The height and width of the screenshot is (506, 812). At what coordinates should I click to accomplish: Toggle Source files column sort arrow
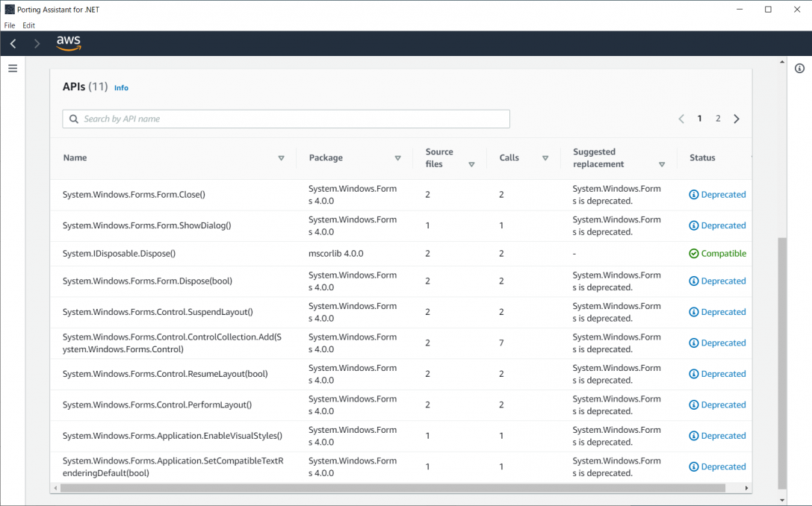click(471, 164)
